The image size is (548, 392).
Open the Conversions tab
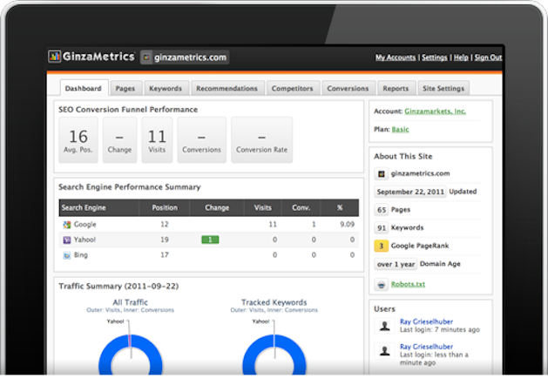[348, 88]
